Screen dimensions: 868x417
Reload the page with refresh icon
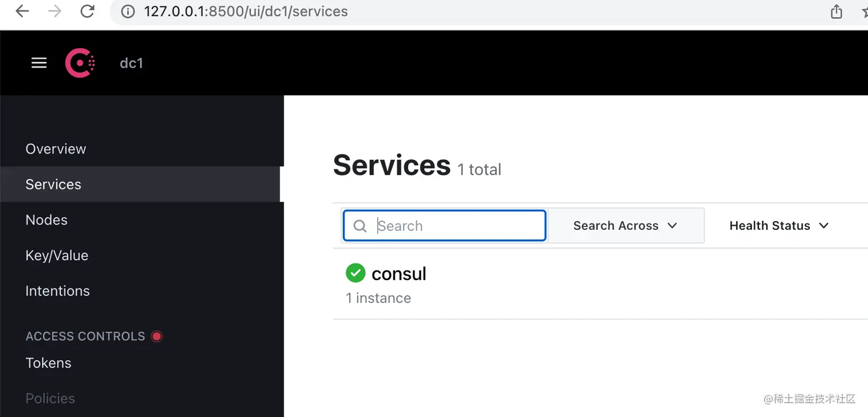(87, 11)
